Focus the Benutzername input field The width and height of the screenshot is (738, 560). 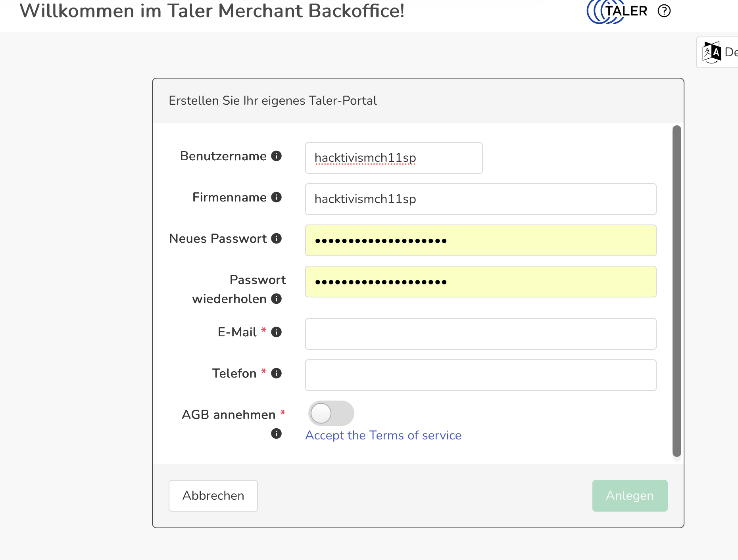[x=393, y=158]
